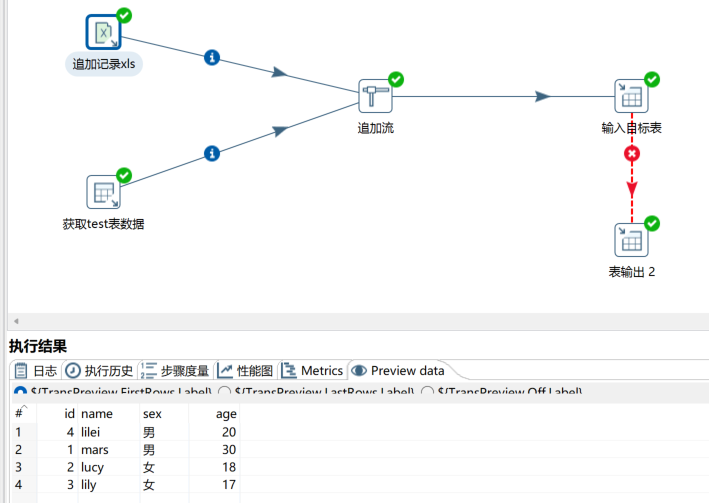Sort by the # column header

(19, 413)
